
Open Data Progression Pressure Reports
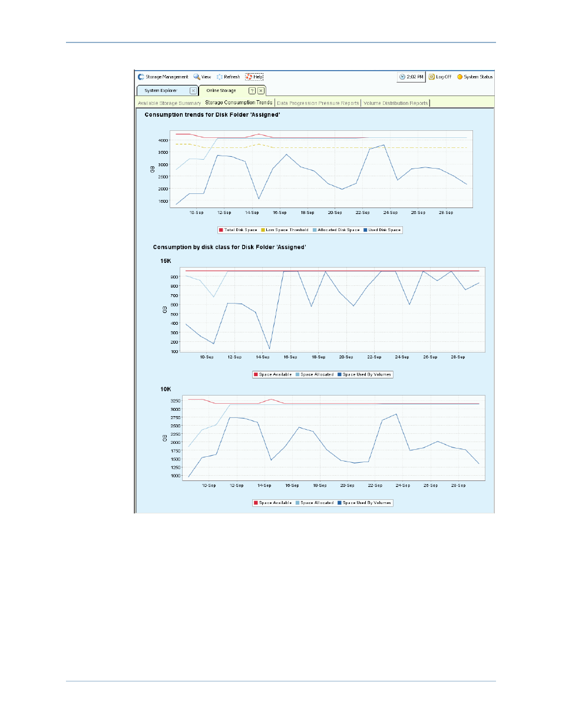[318, 103]
